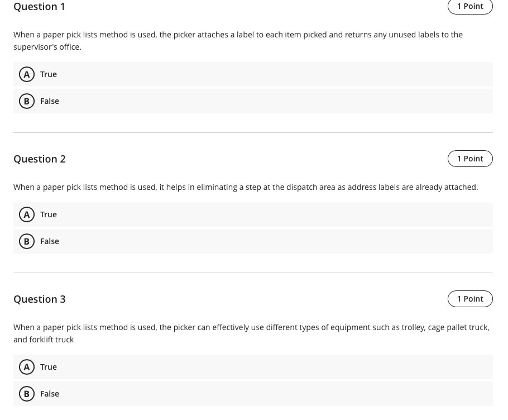Select True for Question 1
The image size is (508, 420).
pos(49,74)
